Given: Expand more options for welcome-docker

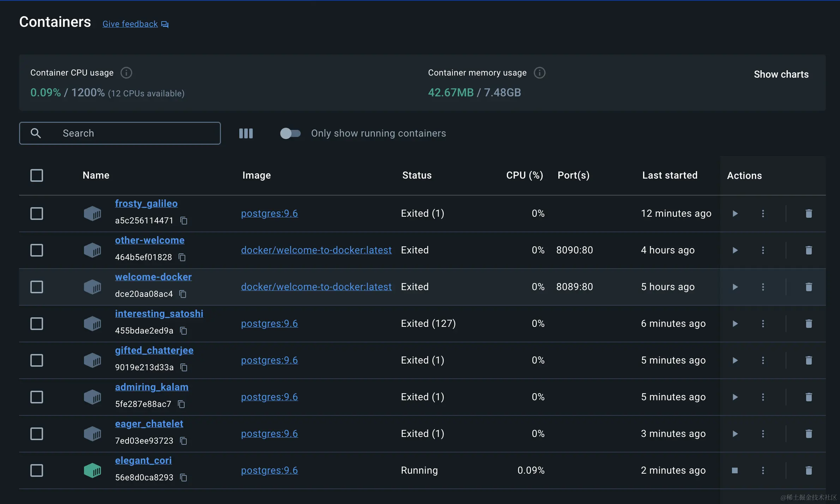Looking at the screenshot, I should [x=763, y=287].
